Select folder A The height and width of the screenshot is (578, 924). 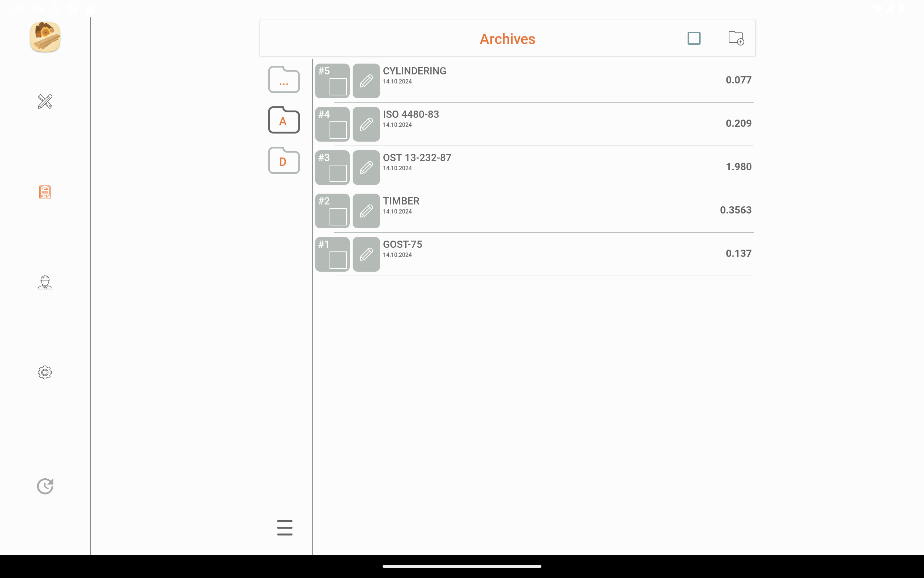(284, 120)
